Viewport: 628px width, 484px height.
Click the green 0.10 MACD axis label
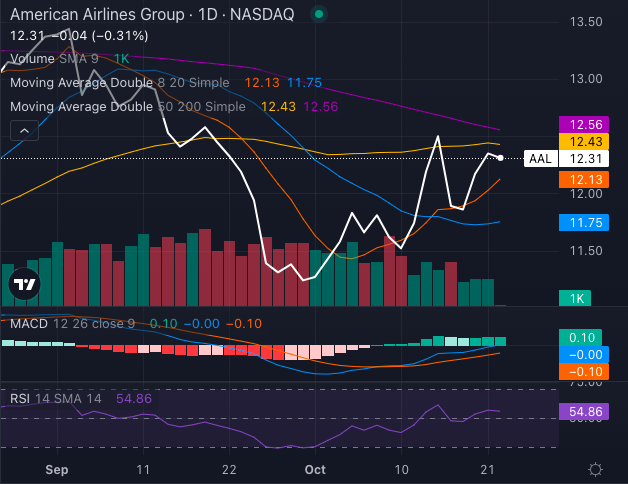pos(580,338)
